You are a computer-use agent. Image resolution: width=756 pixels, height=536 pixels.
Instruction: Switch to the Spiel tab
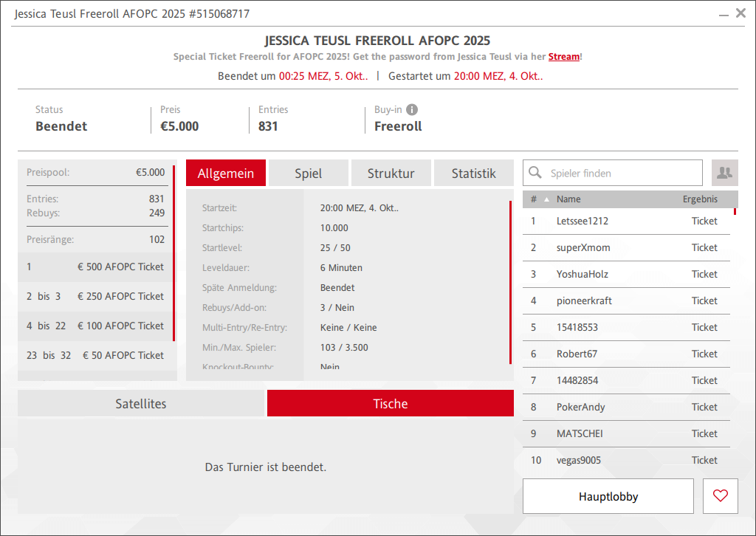click(x=308, y=173)
